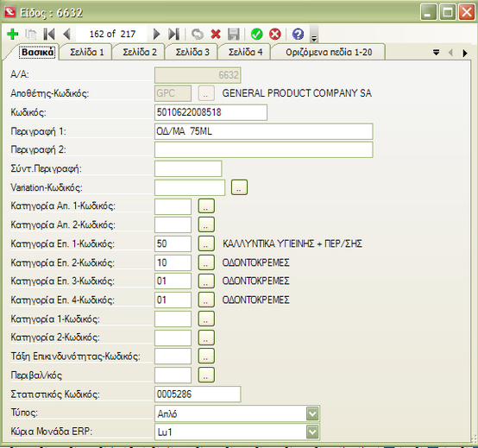
Task: Open the Σελίδα 3 tab
Action: (192, 52)
